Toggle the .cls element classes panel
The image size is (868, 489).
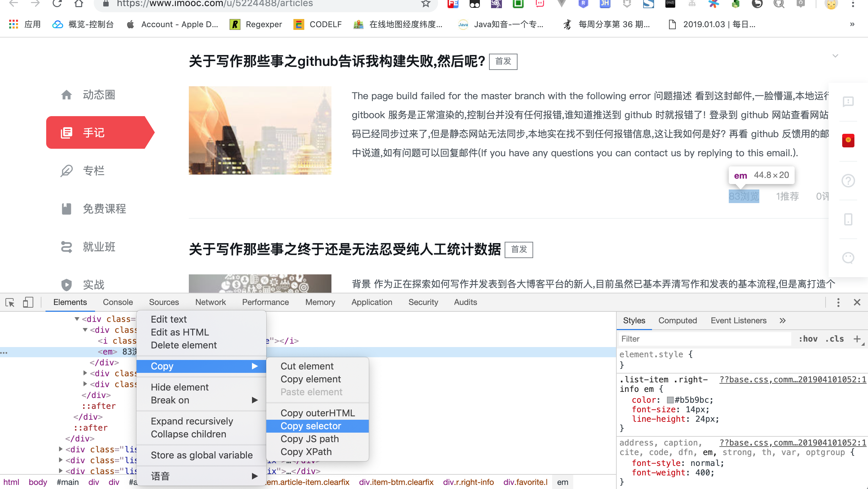point(835,339)
